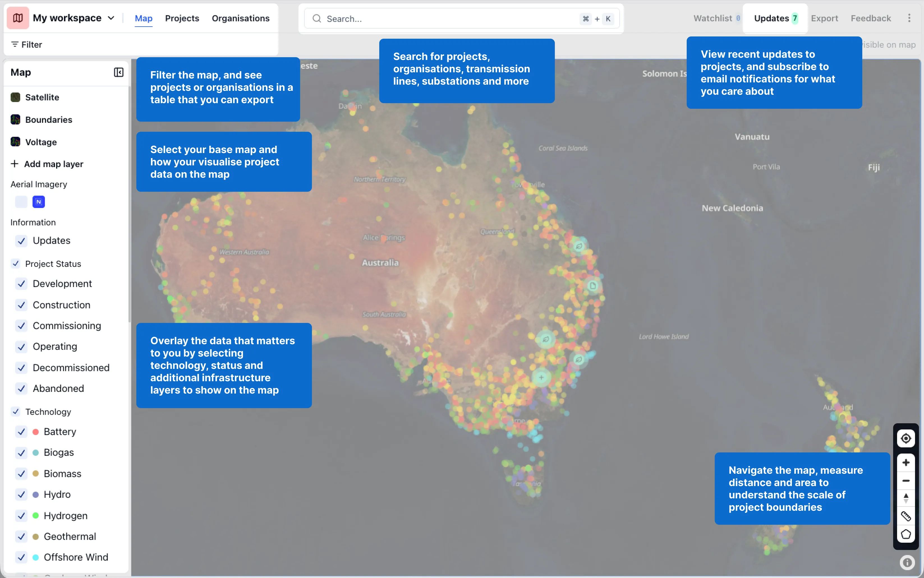This screenshot has height=578, width=924.
Task: Switch to the Map tab
Action: (143, 18)
